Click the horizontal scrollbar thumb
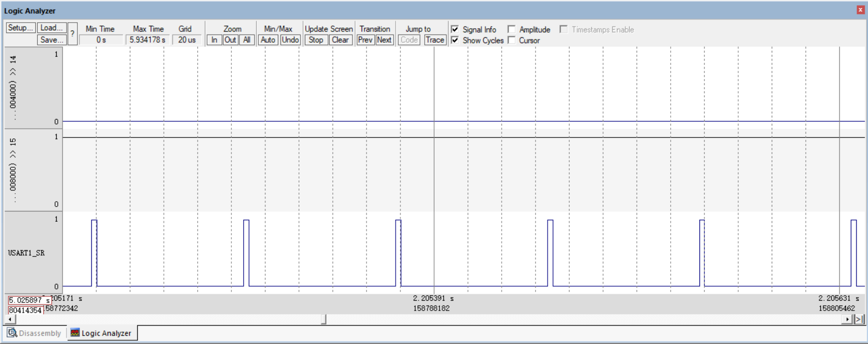The width and height of the screenshot is (868, 344). coord(324,319)
